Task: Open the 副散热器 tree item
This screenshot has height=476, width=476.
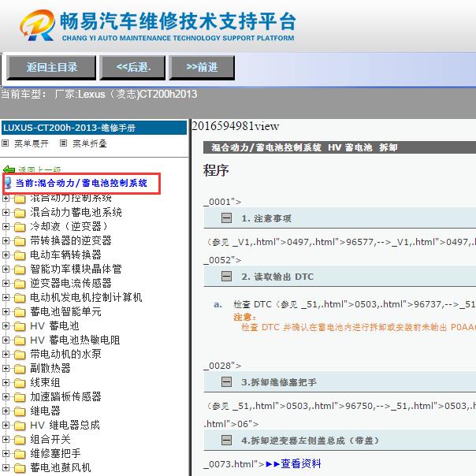Action: (x=50, y=368)
